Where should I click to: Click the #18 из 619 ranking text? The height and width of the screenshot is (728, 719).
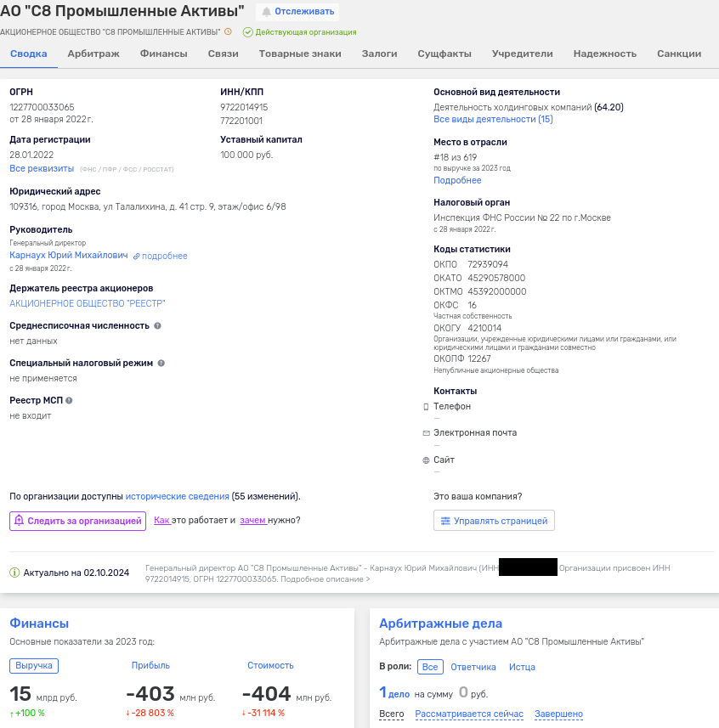pyautogui.click(x=456, y=157)
